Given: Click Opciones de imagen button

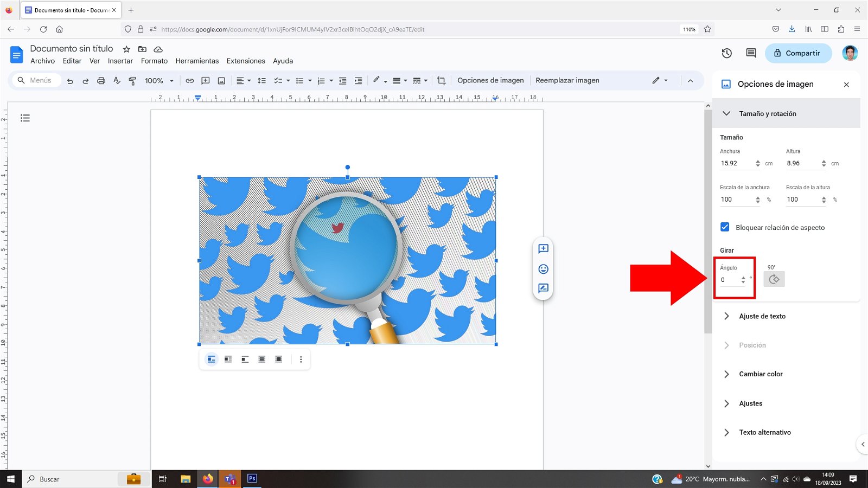Looking at the screenshot, I should tap(490, 81).
